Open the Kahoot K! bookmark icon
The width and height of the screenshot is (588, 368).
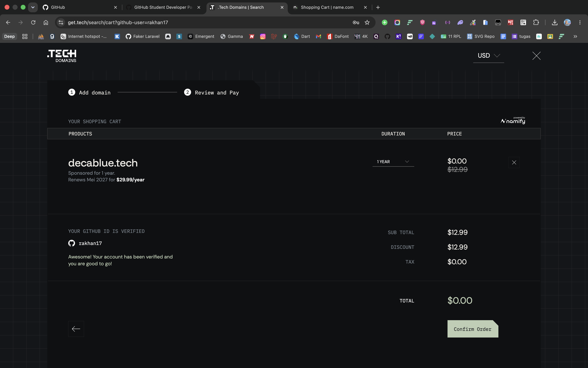pyautogui.click(x=398, y=36)
